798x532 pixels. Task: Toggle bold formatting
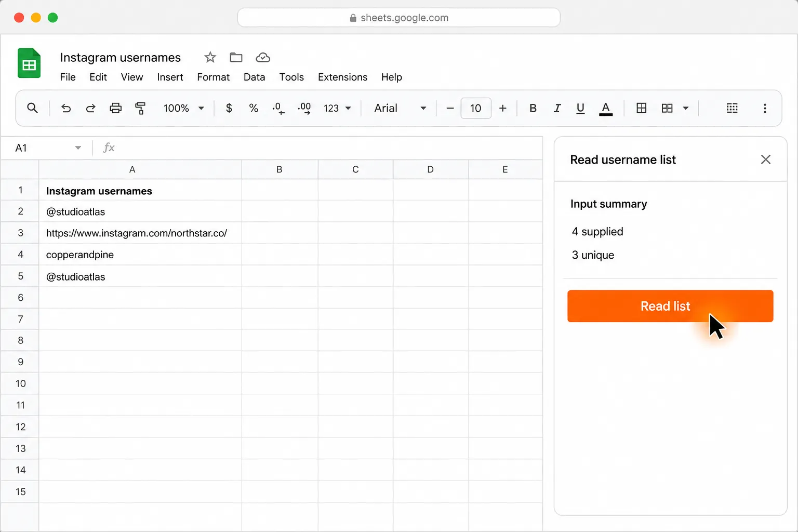coord(533,108)
